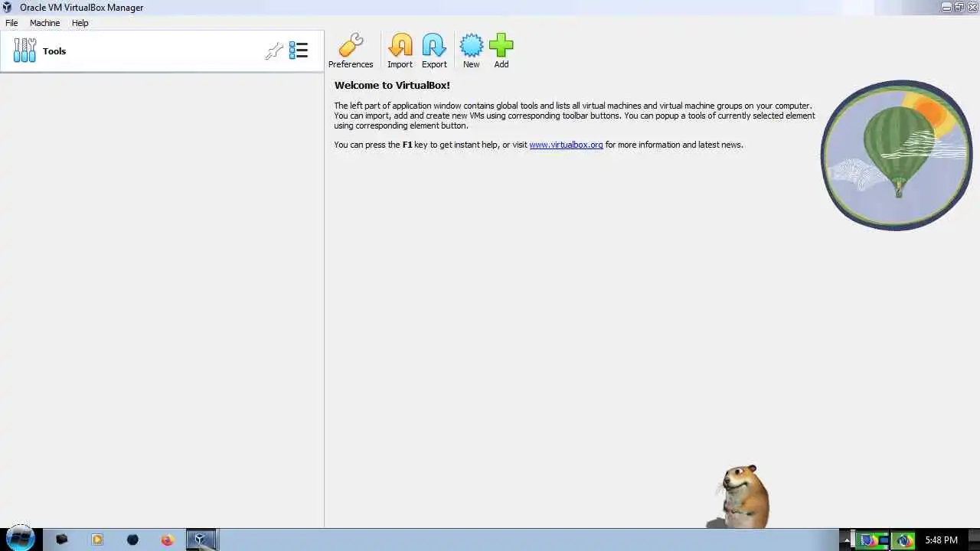The width and height of the screenshot is (980, 551).
Task: Show hidden system tray icons
Action: (x=847, y=540)
